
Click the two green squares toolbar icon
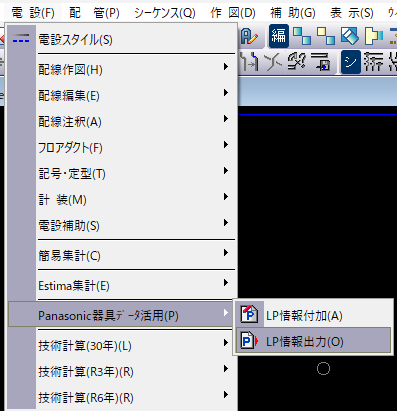pyautogui.click(x=302, y=36)
